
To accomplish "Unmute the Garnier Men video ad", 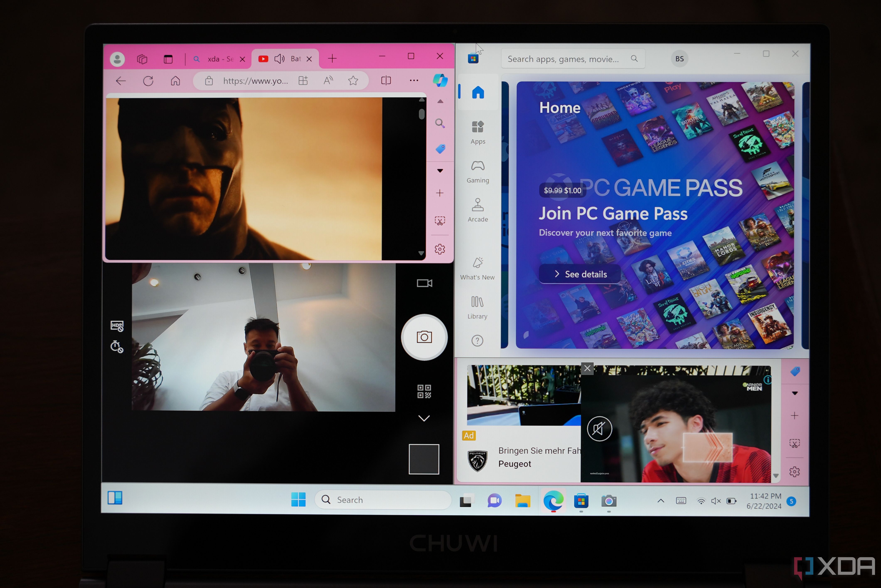I will tap(599, 429).
